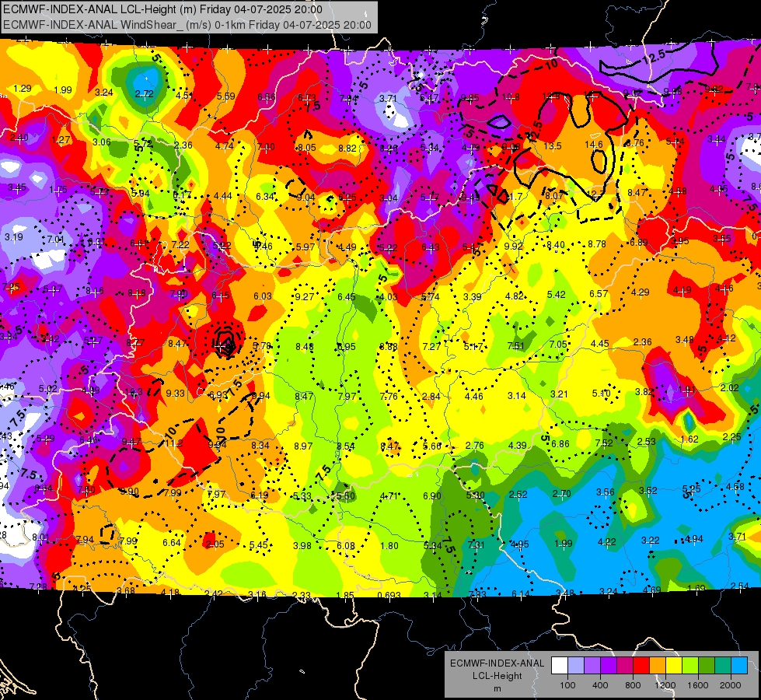Click the legend label 800
This screenshot has width=761, height=700.
(x=633, y=685)
